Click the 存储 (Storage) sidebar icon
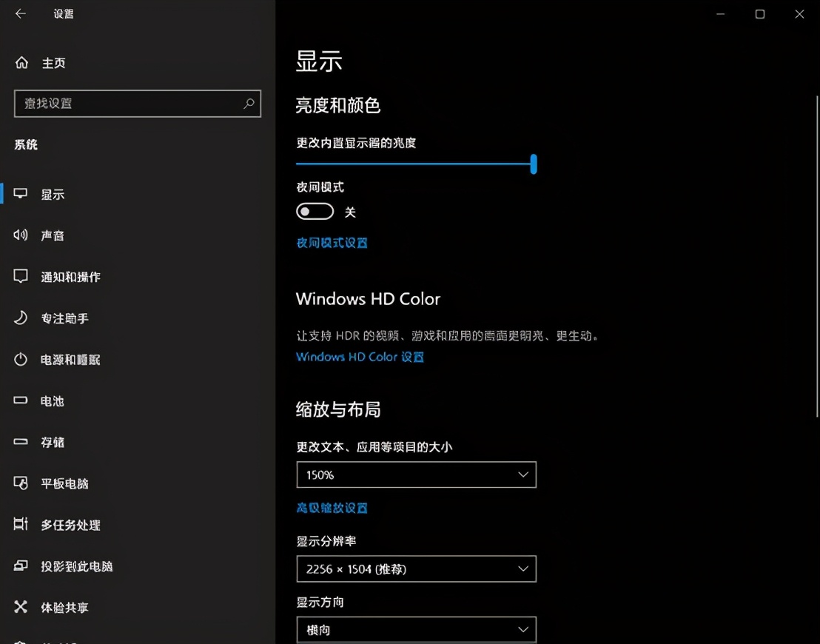 click(52, 442)
